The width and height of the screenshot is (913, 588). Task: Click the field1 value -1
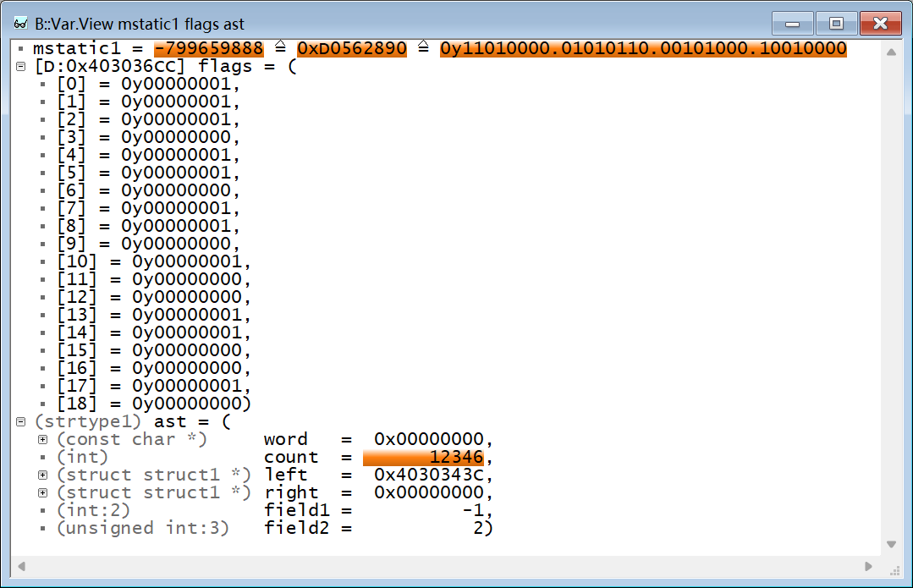point(473,510)
